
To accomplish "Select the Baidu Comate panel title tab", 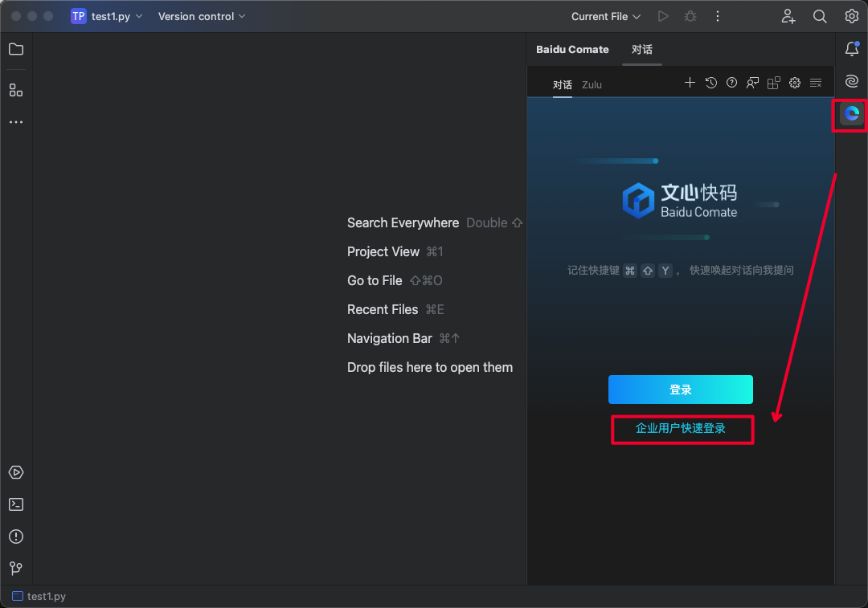I will pyautogui.click(x=572, y=49).
